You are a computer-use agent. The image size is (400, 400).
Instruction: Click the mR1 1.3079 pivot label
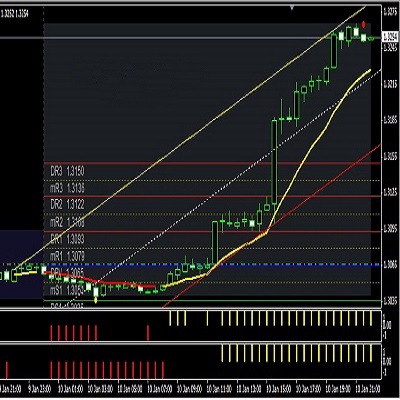pyautogui.click(x=67, y=256)
